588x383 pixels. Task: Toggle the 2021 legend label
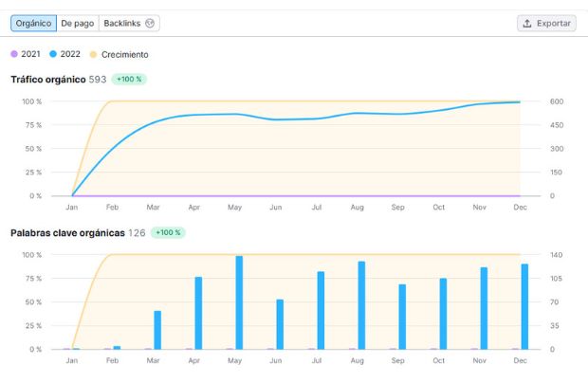(x=30, y=54)
